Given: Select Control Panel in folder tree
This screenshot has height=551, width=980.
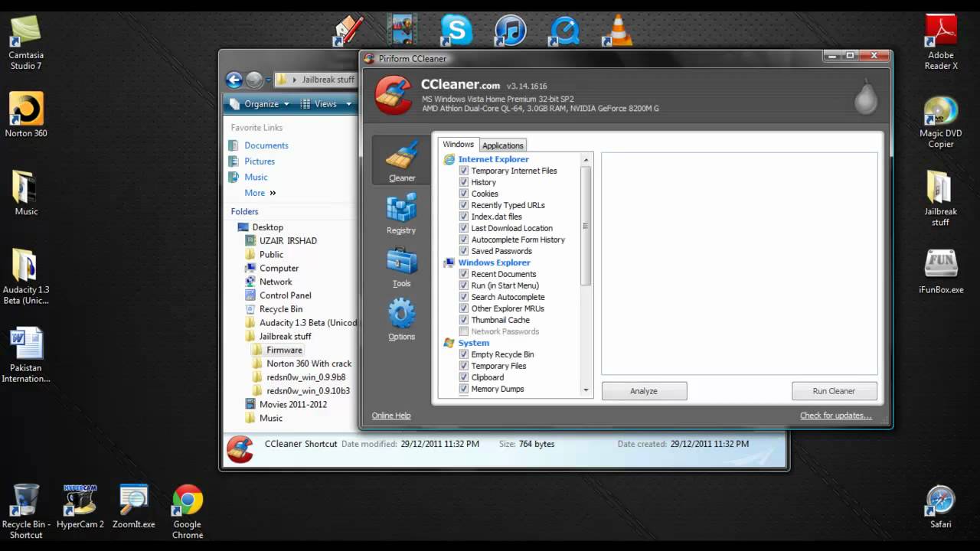Looking at the screenshot, I should pyautogui.click(x=285, y=295).
